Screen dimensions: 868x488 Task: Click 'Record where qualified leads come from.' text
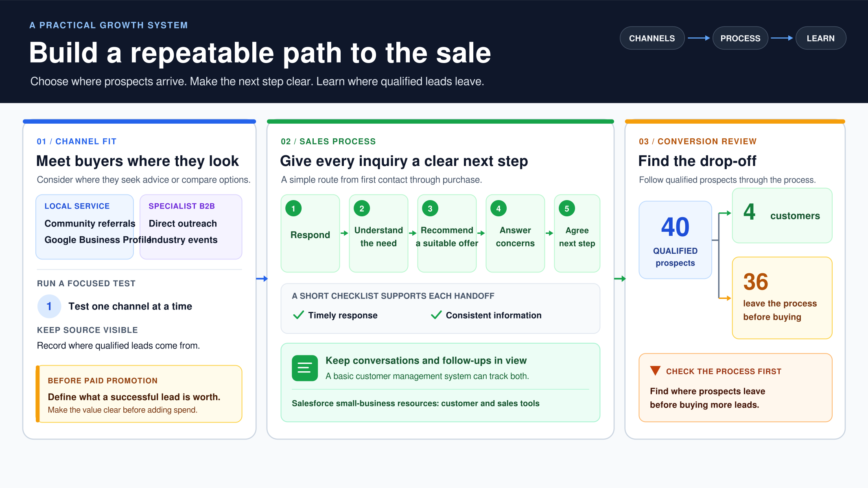point(118,346)
